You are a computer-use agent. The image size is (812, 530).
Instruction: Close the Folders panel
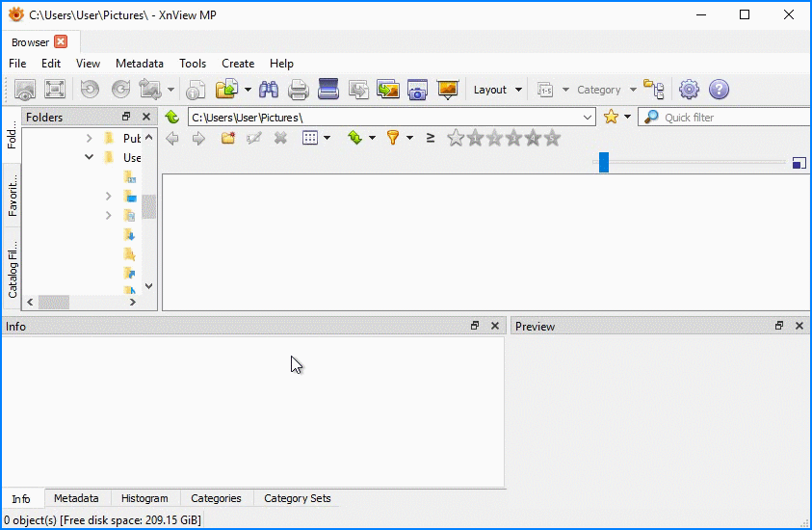coord(146,117)
